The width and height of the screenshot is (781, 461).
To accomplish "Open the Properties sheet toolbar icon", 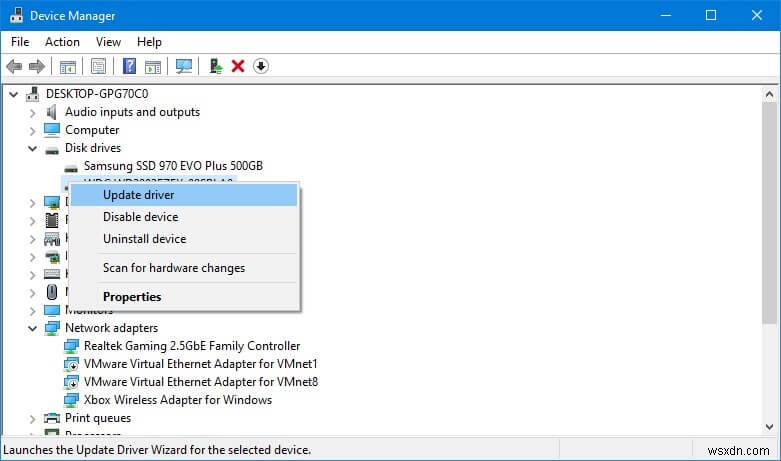I will pyautogui.click(x=98, y=66).
